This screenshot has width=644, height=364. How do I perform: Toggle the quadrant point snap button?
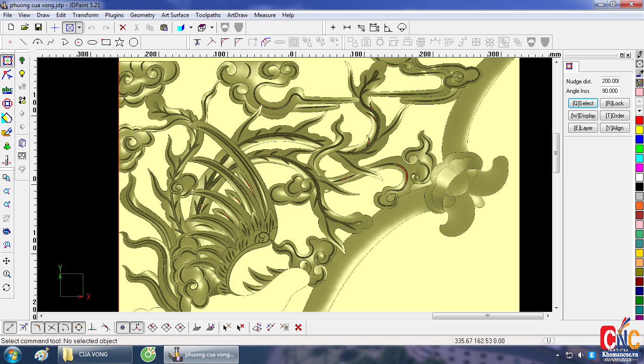coord(79,327)
